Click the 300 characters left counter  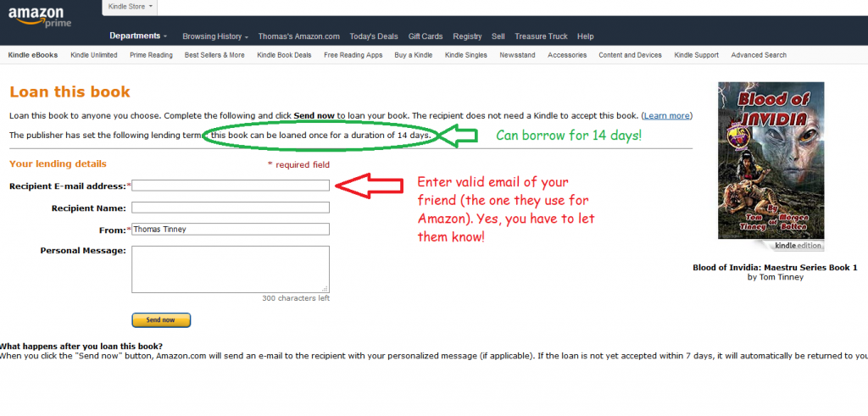click(x=296, y=299)
